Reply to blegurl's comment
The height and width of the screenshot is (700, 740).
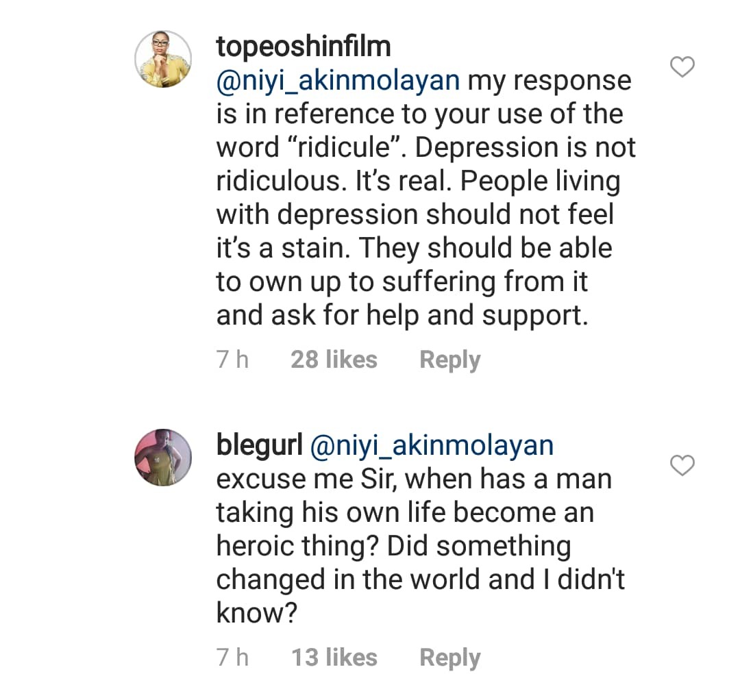449,658
